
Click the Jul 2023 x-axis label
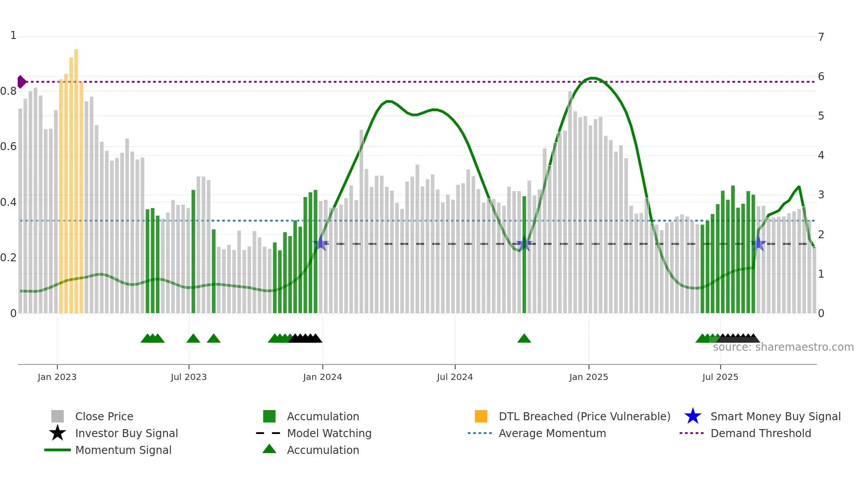pyautogui.click(x=189, y=377)
